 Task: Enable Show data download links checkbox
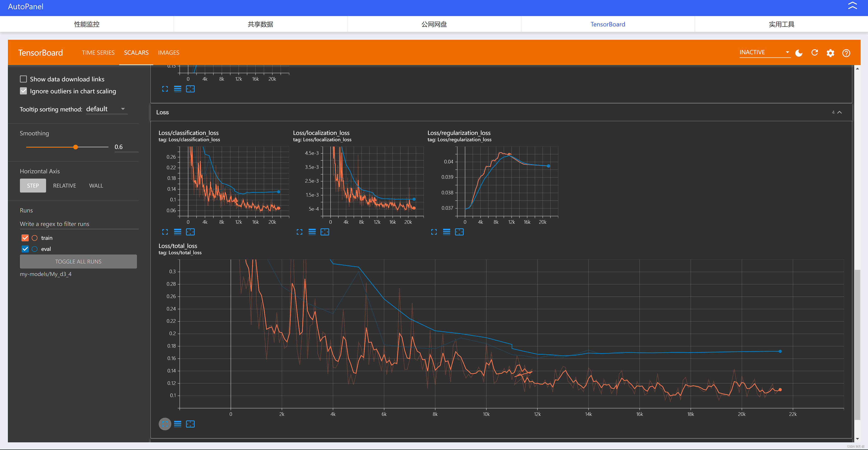[x=24, y=79]
